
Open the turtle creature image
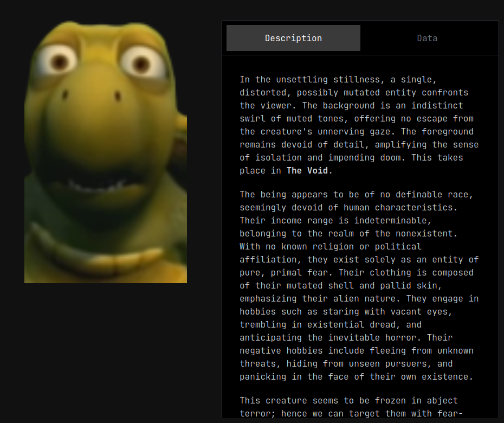106,152
